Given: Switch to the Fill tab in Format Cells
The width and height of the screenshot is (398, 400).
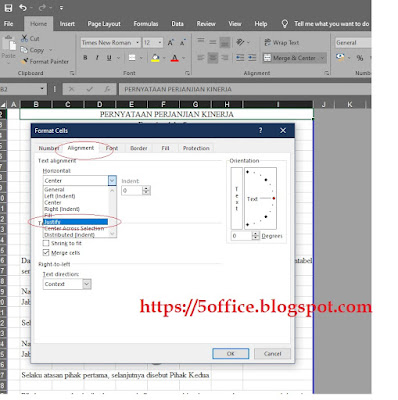Looking at the screenshot, I should 165,148.
